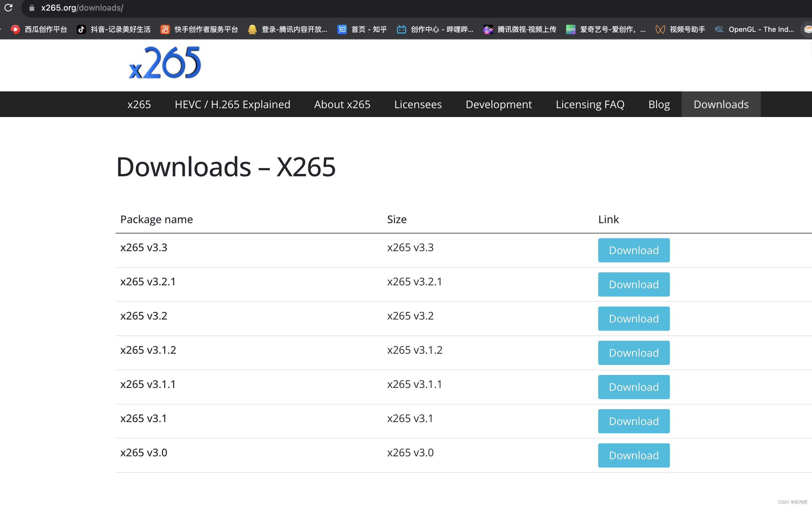
Task: Click the x265 logo image
Action: 165,62
